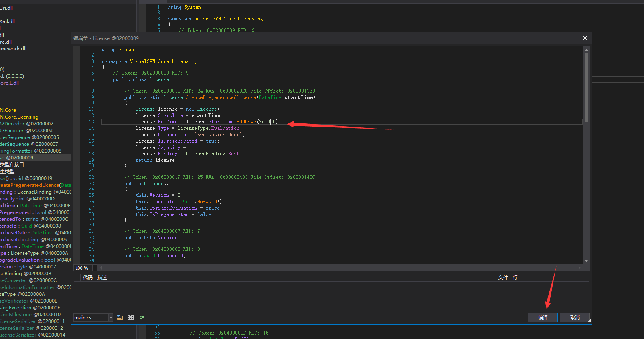Open the 100 % zoom dropdown
The height and width of the screenshot is (339, 644).
95,268
